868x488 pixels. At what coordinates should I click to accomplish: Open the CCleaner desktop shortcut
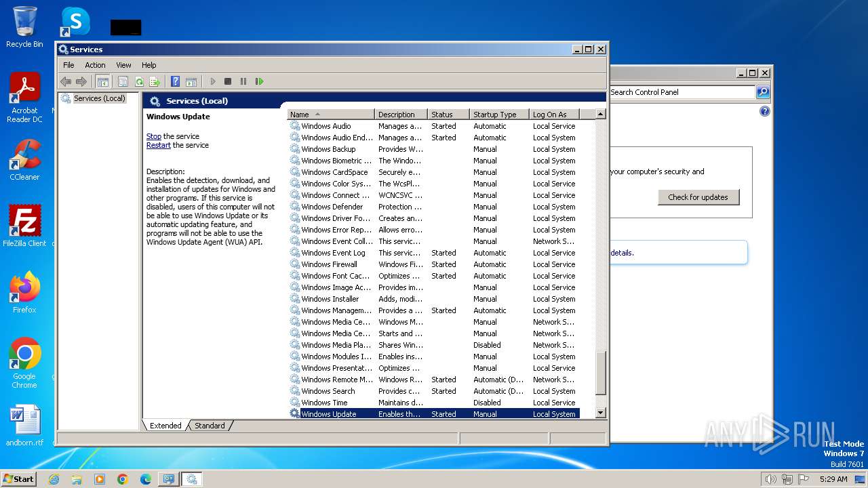click(24, 160)
